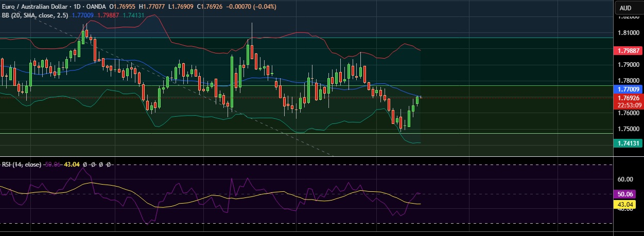This screenshot has height=236, width=644.
Task: Select the BB (20, SMA, close, 2.5) indicator legend
Action: pos(34,15)
